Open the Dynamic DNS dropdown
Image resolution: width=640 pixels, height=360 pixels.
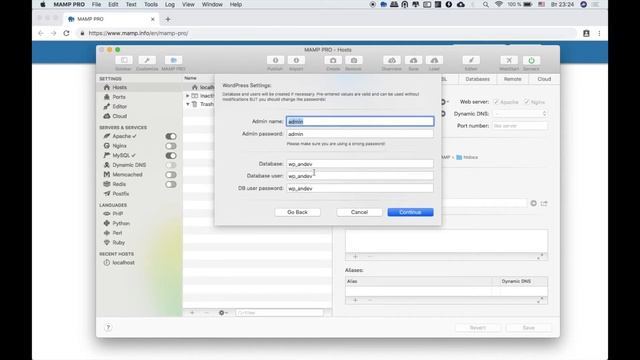point(520,114)
